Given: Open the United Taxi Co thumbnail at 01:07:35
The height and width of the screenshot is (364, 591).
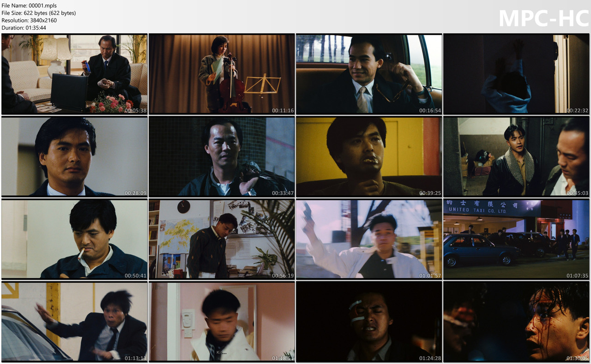Looking at the screenshot, I should point(516,239).
